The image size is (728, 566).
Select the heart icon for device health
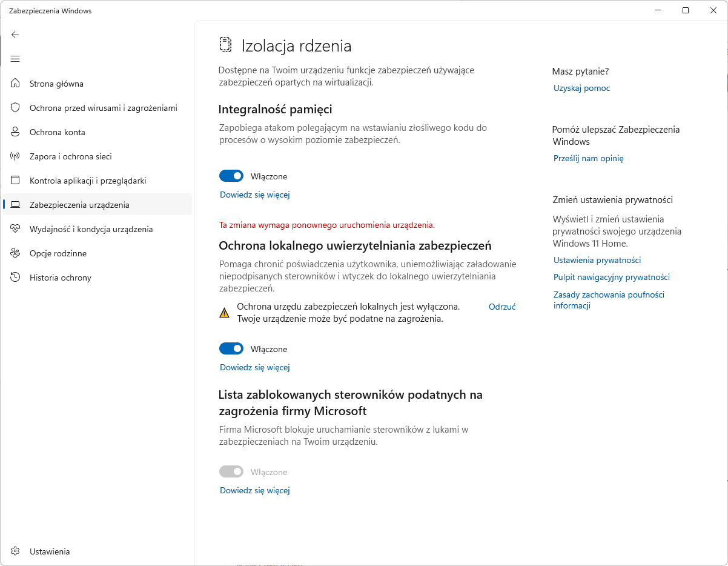(x=16, y=229)
